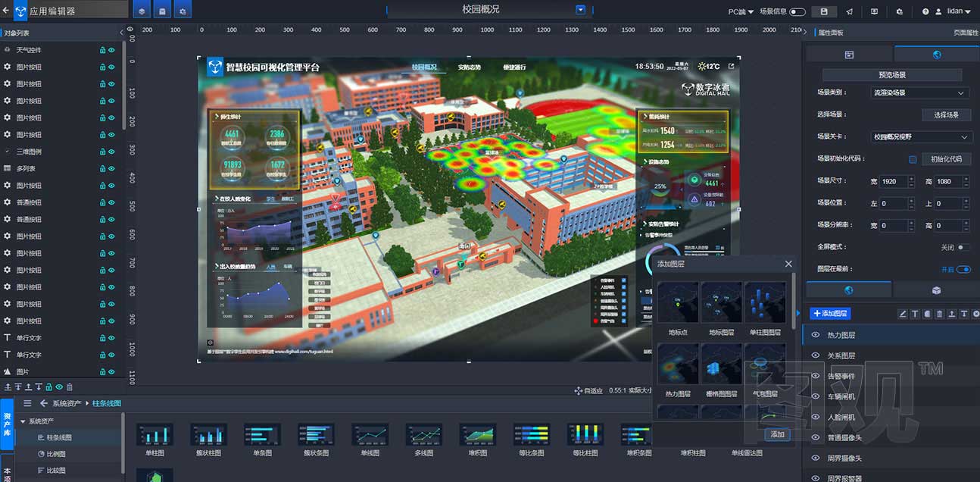
Task: Open the settings gear in top bar
Action: point(899,11)
